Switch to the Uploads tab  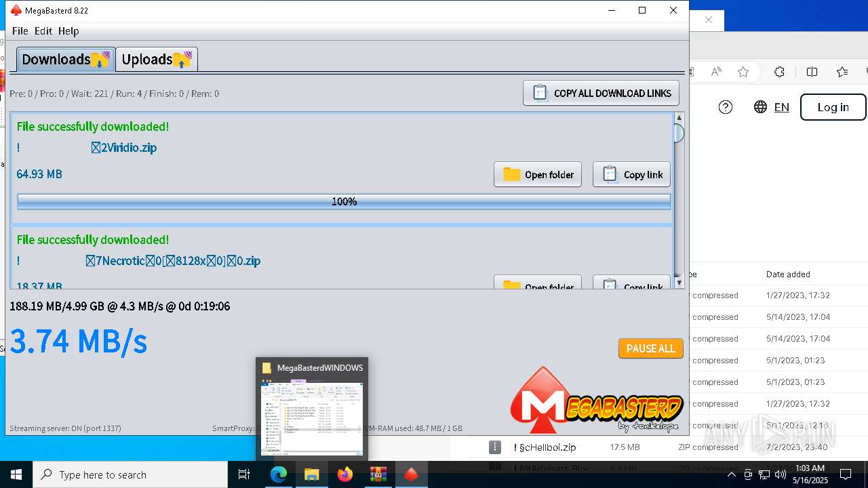click(157, 59)
